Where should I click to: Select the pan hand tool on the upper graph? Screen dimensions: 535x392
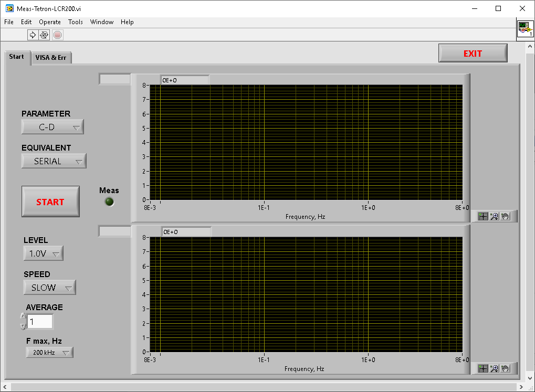coord(505,216)
